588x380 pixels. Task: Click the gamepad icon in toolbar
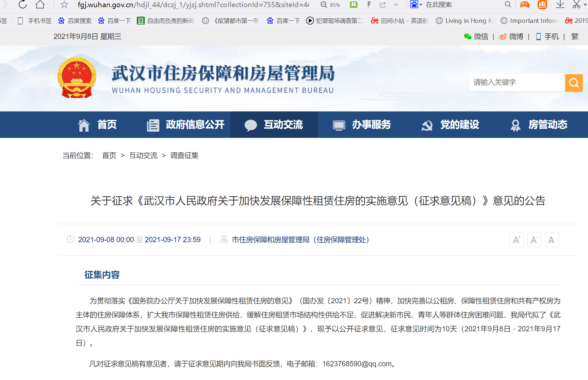point(525,5)
